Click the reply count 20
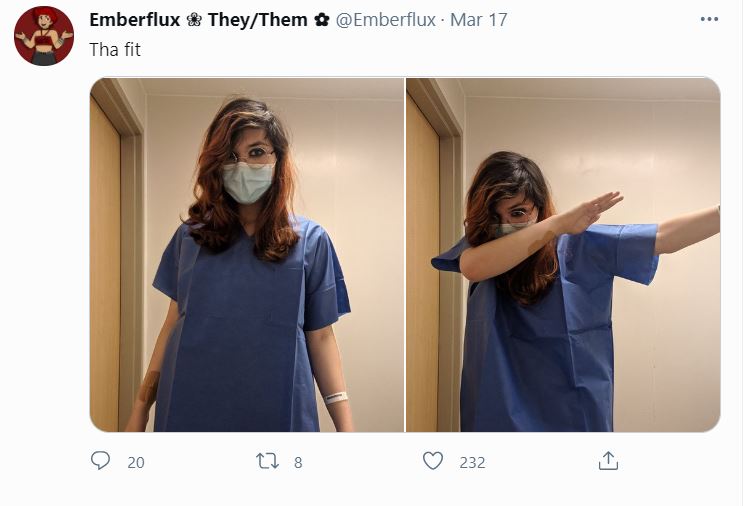This screenshot has height=506, width=748. pyautogui.click(x=136, y=462)
